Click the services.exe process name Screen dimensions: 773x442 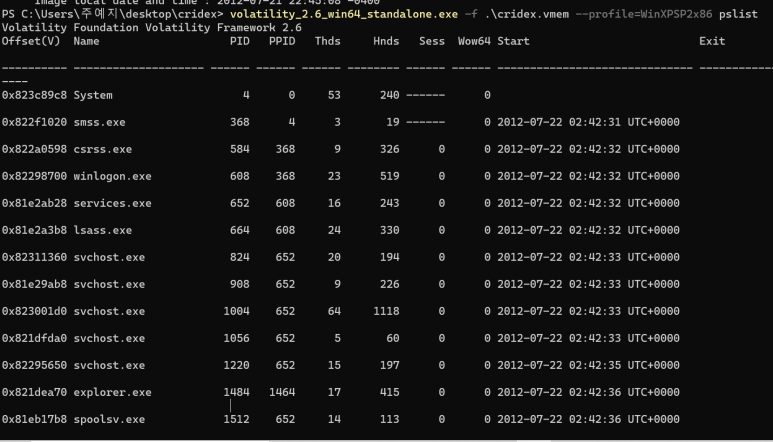(x=112, y=204)
